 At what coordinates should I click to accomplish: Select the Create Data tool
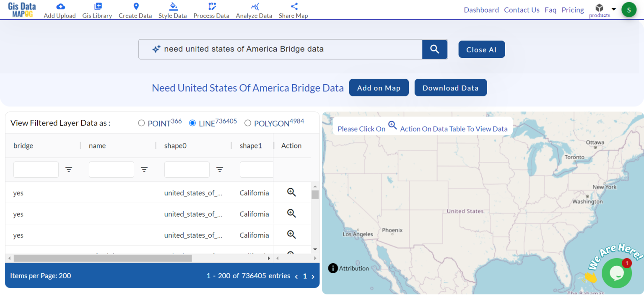pyautogui.click(x=135, y=10)
